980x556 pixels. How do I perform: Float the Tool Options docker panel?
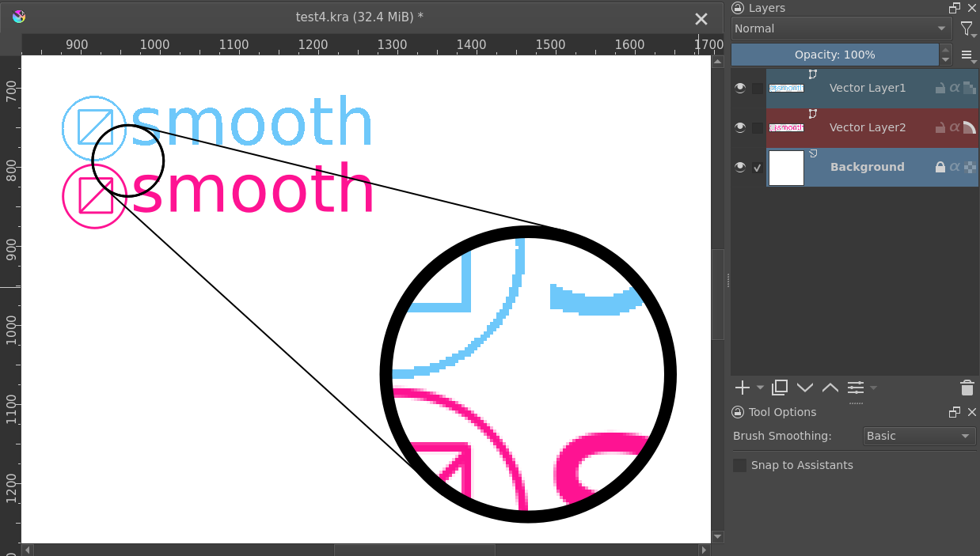(x=955, y=412)
